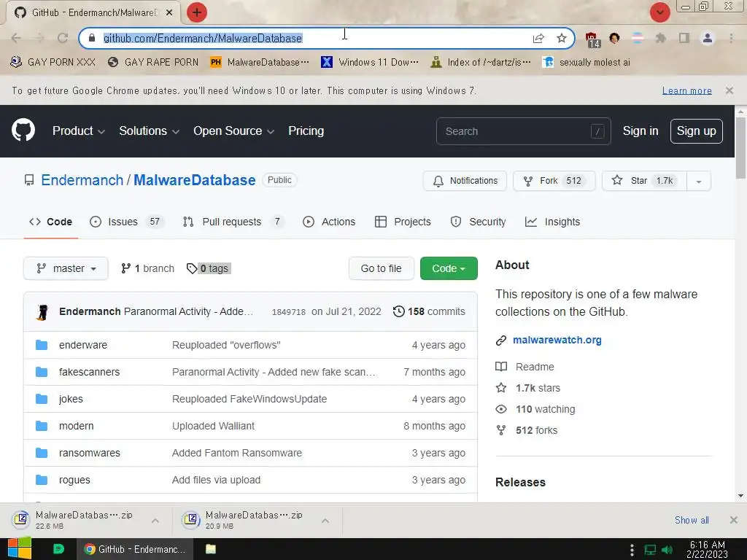This screenshot has height=560, width=747.
Task: Go back using browser back arrow
Action: click(x=16, y=38)
